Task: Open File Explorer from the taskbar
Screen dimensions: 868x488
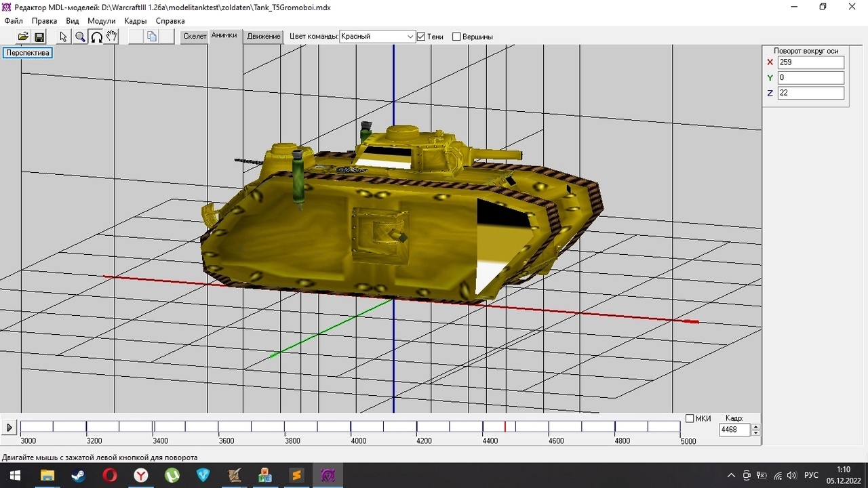Action: (47, 476)
